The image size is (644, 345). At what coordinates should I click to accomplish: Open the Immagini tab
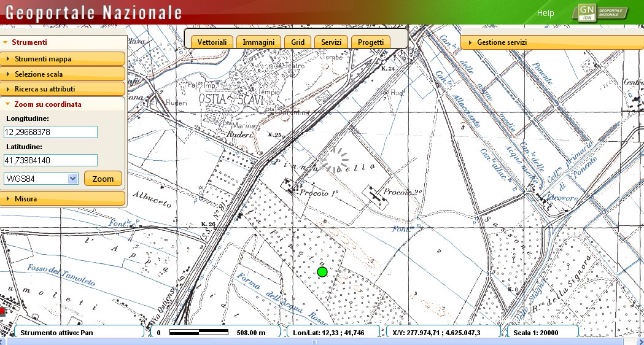pos(258,42)
